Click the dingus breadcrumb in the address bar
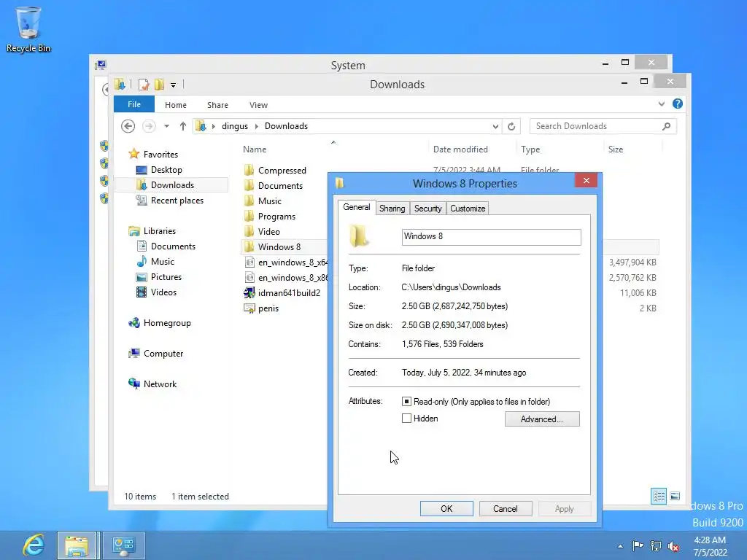 (235, 126)
